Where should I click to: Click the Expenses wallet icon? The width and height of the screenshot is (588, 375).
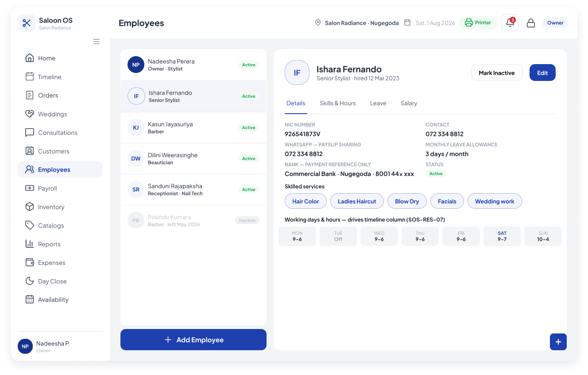(30, 262)
